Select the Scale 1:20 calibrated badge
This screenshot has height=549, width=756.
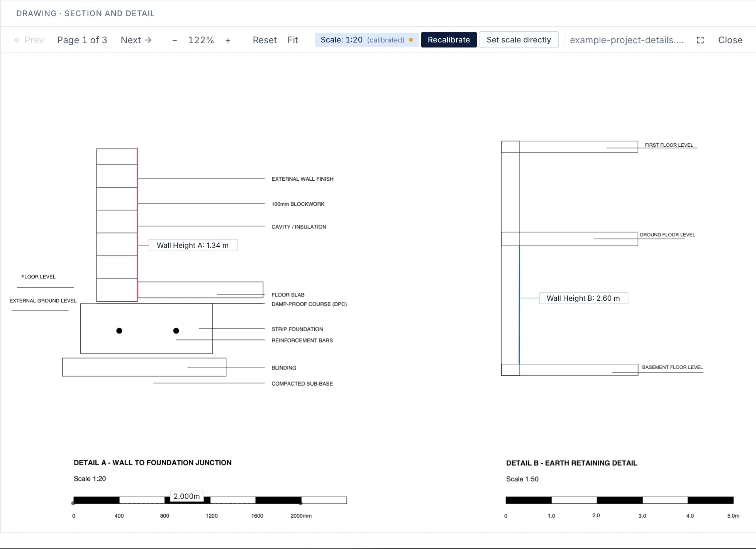366,40
